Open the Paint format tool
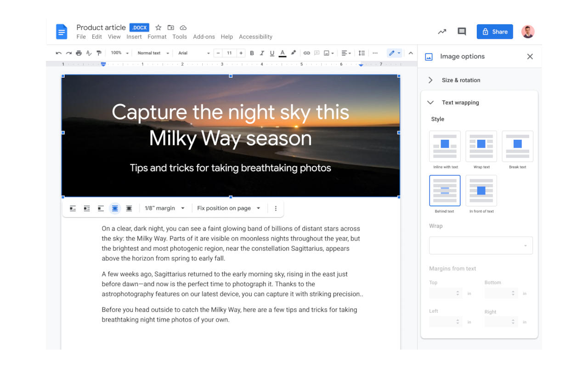 pyautogui.click(x=99, y=52)
